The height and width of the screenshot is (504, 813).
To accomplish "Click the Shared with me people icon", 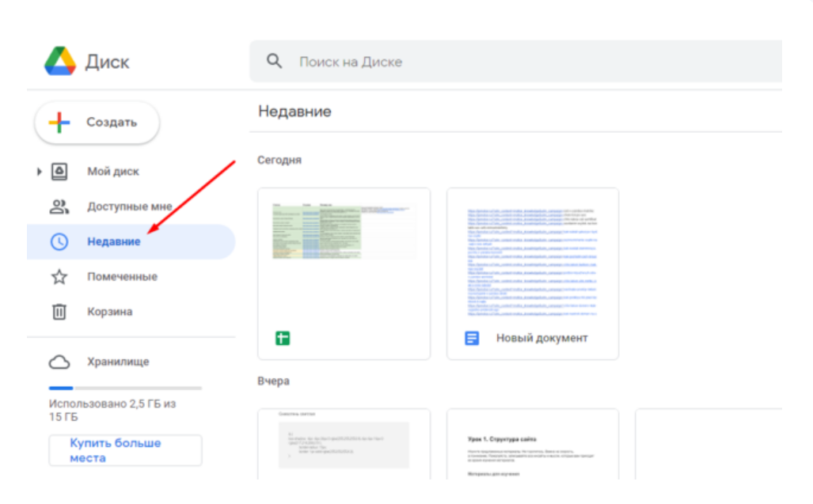I will pos(59,207).
